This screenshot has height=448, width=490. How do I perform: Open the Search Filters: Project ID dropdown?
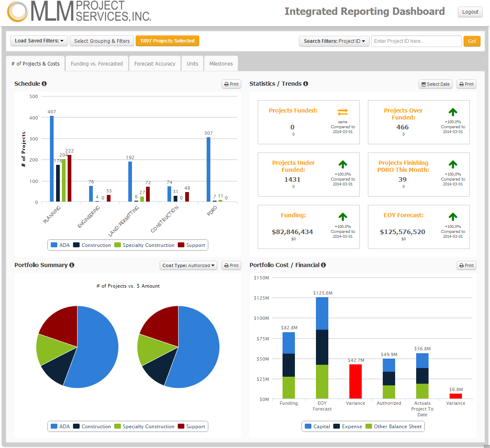coord(334,41)
